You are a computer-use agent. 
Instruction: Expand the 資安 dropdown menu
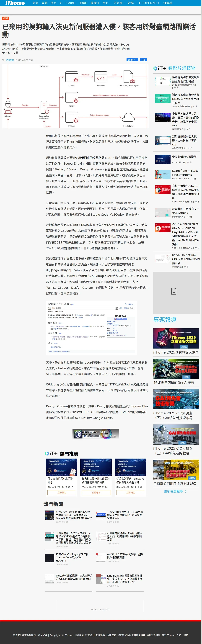point(106,3)
